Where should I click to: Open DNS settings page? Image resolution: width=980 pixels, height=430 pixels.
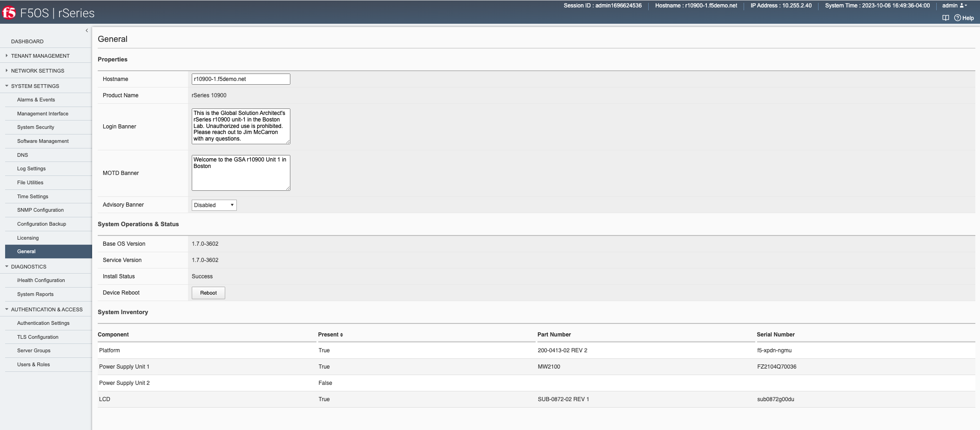(22, 155)
